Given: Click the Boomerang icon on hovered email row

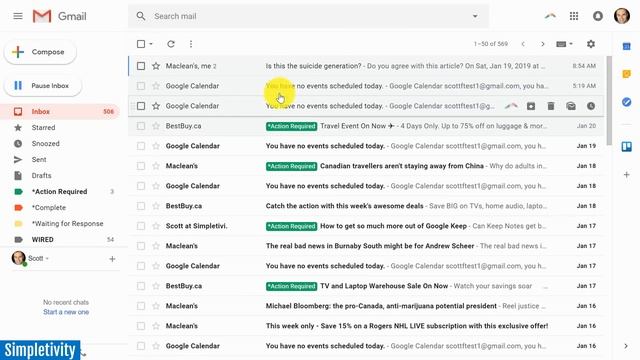Looking at the screenshot, I should [x=511, y=106].
